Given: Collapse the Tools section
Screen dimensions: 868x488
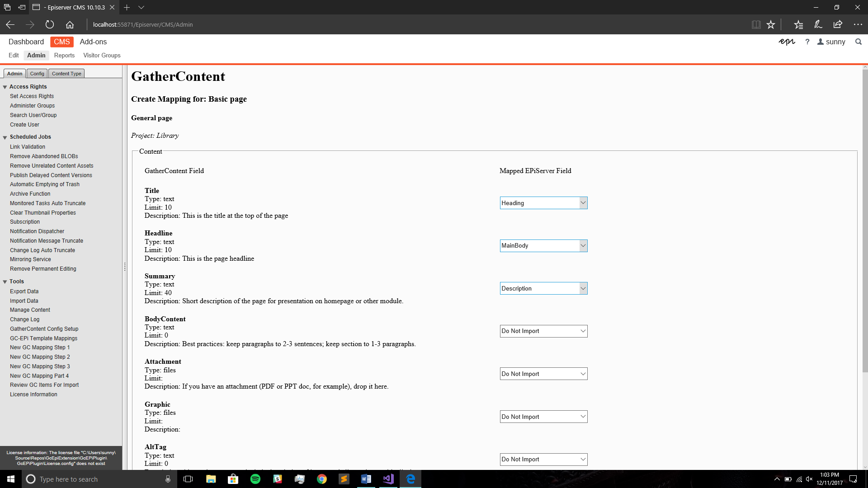Looking at the screenshot, I should pos(5,282).
